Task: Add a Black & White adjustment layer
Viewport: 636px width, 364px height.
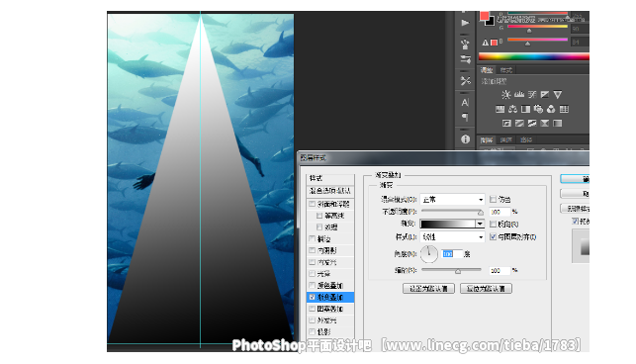Action: 525,109
